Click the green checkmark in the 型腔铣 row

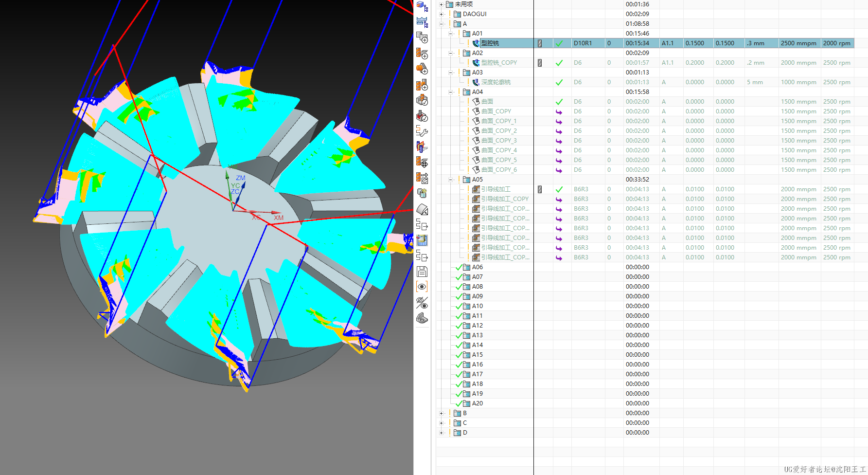tap(559, 43)
